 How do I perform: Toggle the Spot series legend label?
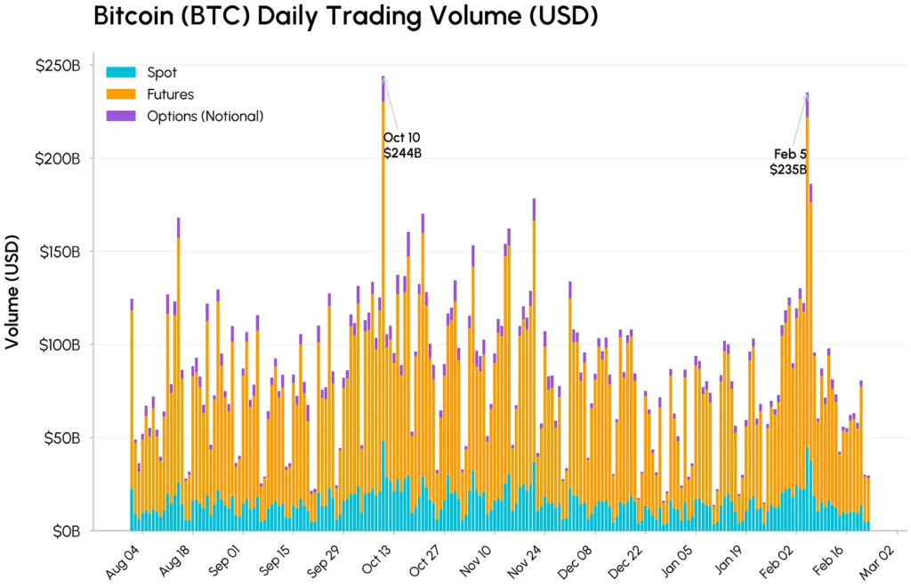161,72
